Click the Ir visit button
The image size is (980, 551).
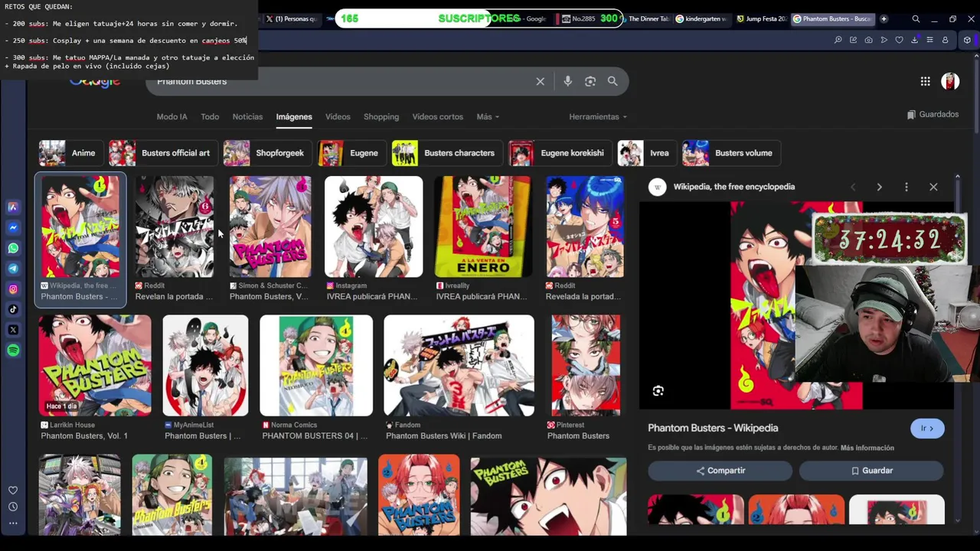927,429
